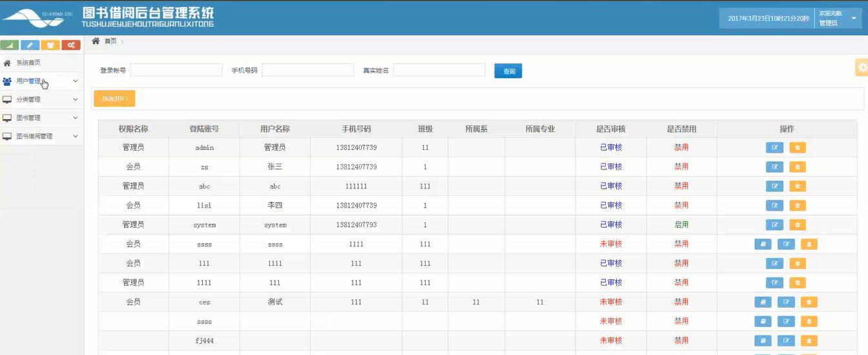Click the 添加用户 button
The image size is (868, 355).
click(x=114, y=99)
